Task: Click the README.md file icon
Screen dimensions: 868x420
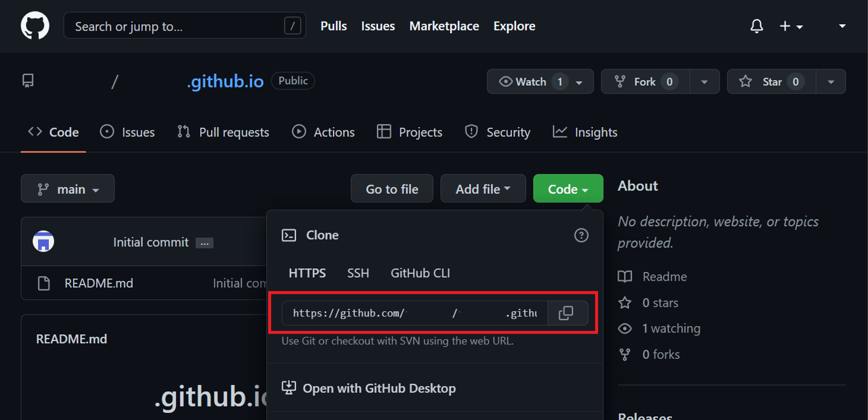Action: coord(43,283)
